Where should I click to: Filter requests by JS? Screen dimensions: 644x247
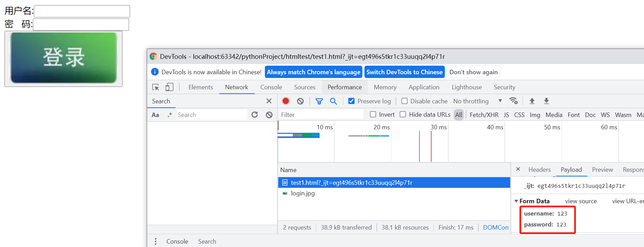coord(506,115)
